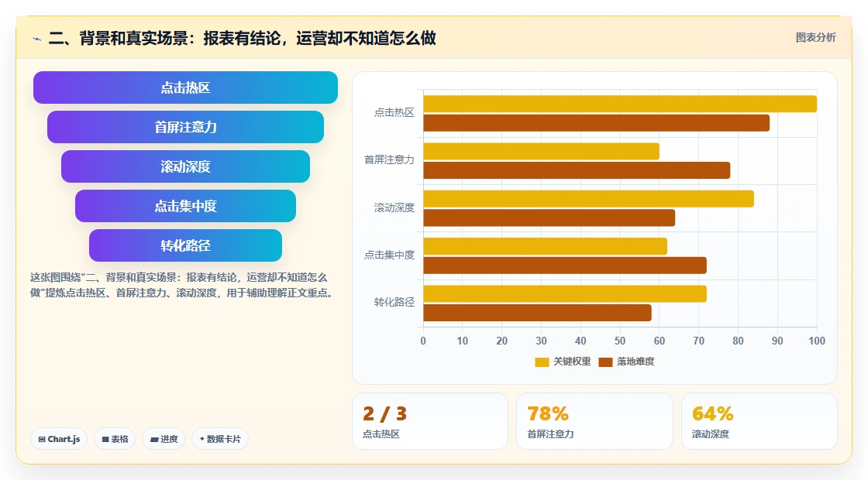Click the slide title 二、背景和真实场景
868x480 pixels.
[242, 38]
